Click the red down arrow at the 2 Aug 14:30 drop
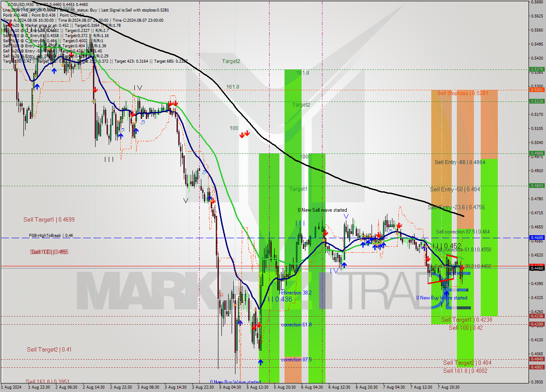546x392 pixels. pos(95,89)
